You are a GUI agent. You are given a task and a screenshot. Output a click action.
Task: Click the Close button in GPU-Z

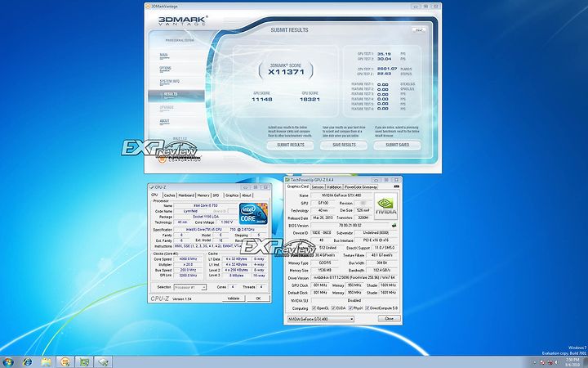click(389, 318)
